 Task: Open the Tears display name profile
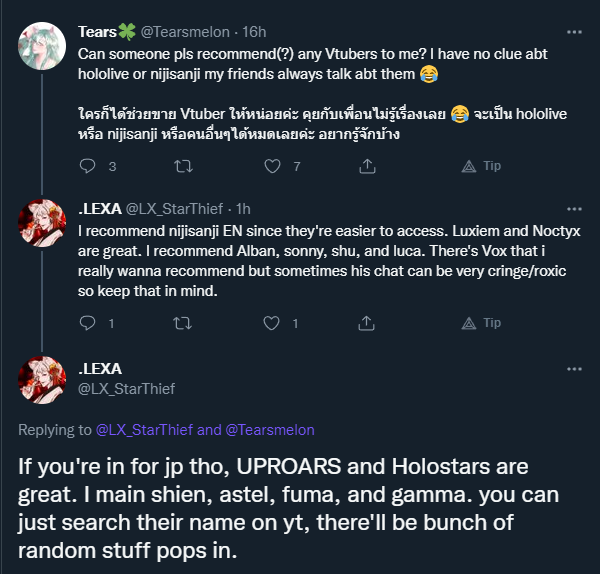[x=105, y=30]
